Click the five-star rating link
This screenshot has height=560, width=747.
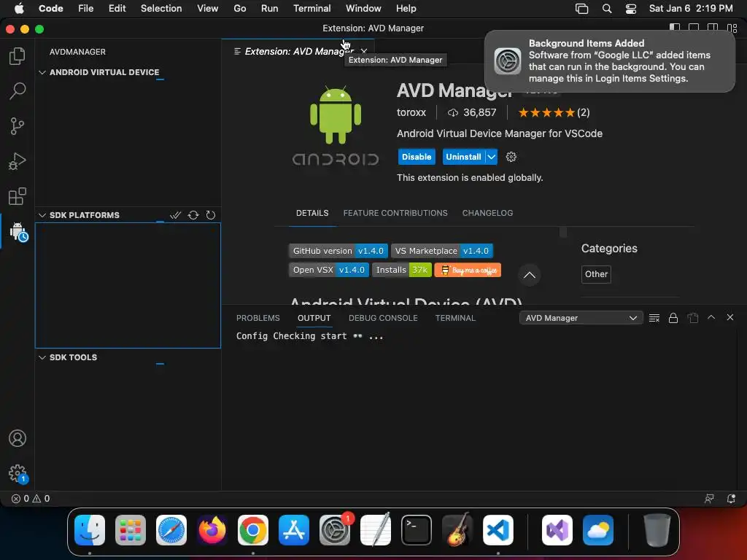point(554,112)
